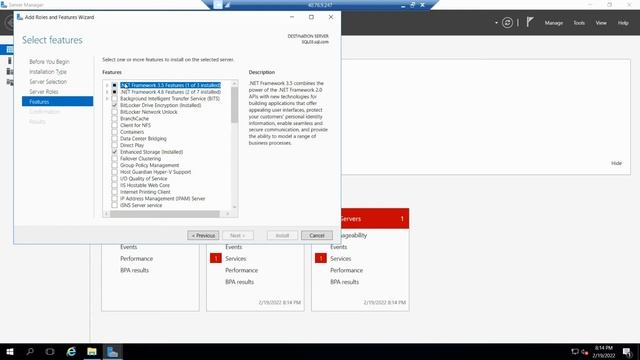Open Events in the All Servers tile
The height and width of the screenshot is (360, 640).
338,247
